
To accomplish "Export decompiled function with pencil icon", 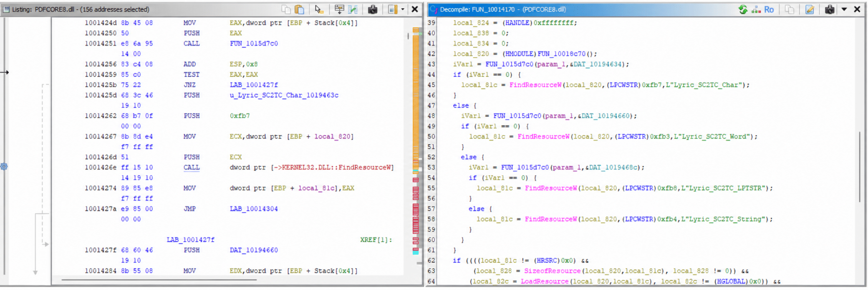I will point(810,9).
